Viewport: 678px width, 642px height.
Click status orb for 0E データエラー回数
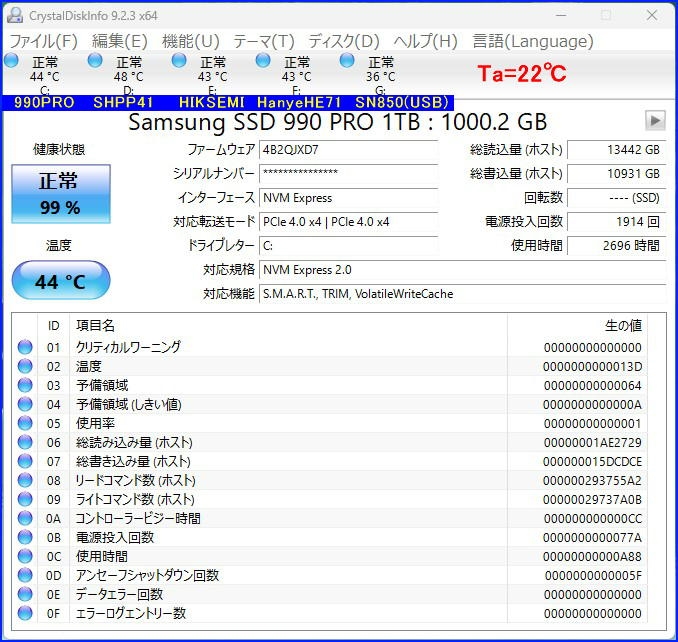point(25,594)
